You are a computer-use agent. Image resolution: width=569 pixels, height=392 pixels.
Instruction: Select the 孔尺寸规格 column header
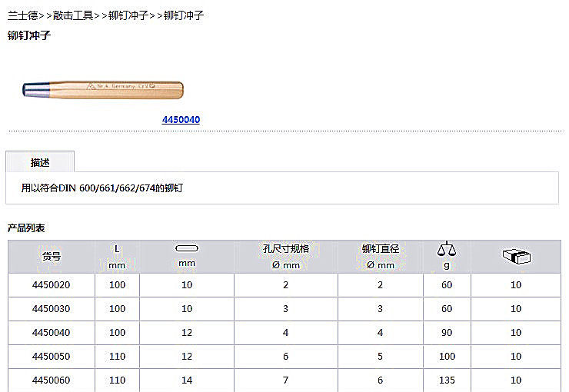pos(285,249)
